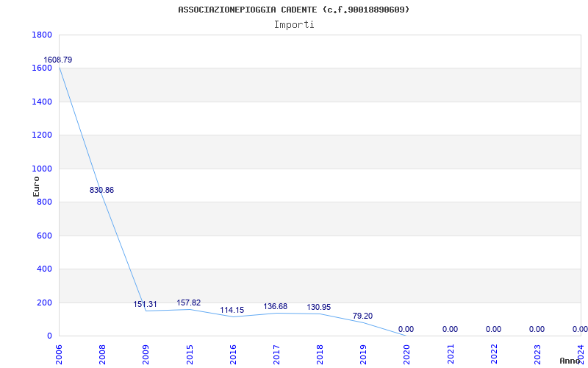Click the y-axis tick 200

[44, 302]
